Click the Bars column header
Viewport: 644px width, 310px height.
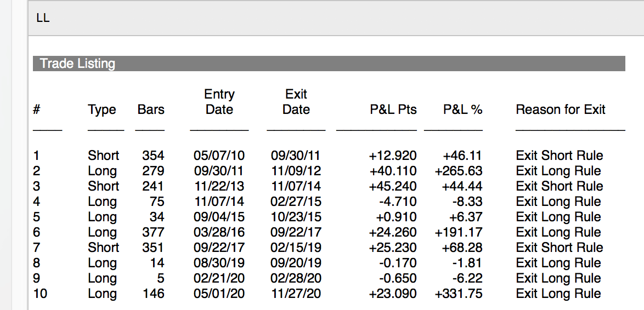[151, 110]
